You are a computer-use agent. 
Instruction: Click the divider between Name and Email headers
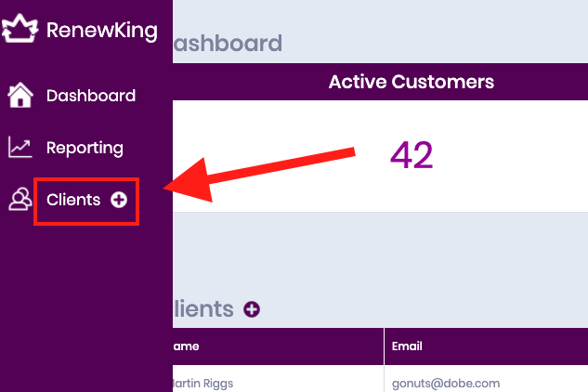click(384, 346)
